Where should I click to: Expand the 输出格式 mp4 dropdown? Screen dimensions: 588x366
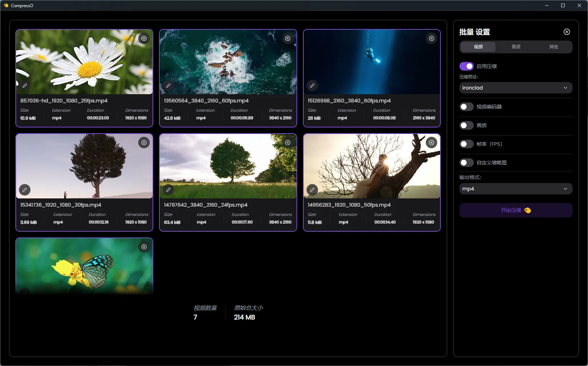516,189
